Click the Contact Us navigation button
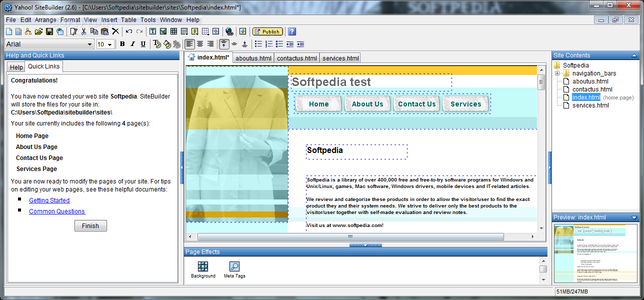 pos(416,104)
